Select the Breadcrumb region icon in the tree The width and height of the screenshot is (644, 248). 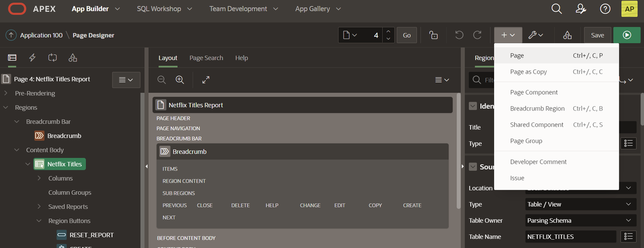(x=39, y=136)
